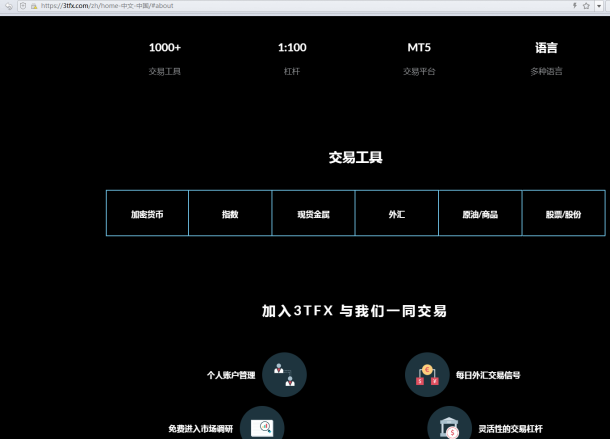This screenshot has width=610, height=439.
Task: Click the 个人账户管理 label
Action: click(231, 375)
